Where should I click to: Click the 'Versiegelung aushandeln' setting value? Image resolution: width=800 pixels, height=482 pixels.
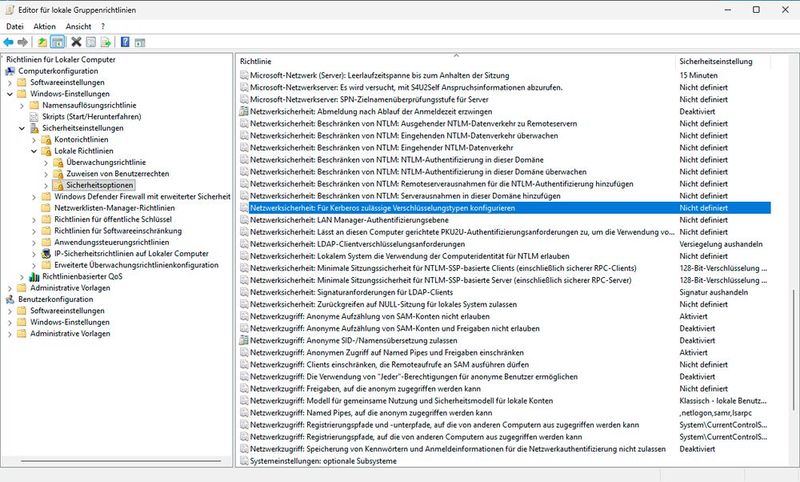721,244
